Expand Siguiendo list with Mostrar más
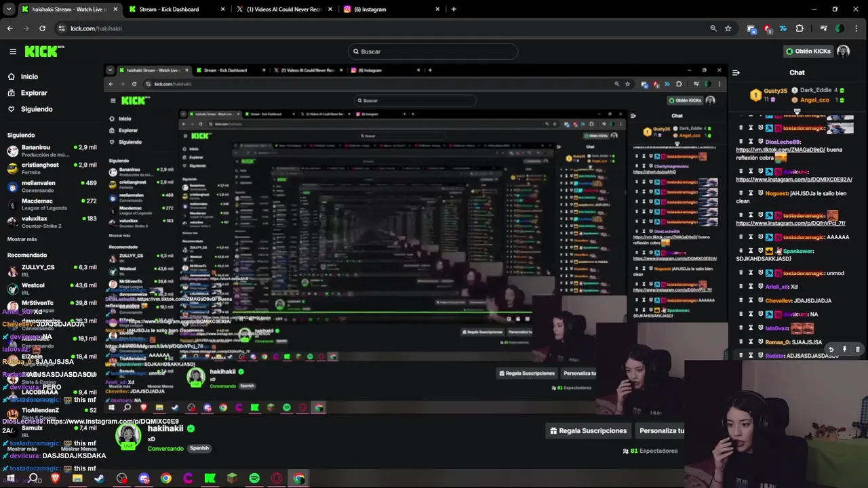 pyautogui.click(x=22, y=239)
